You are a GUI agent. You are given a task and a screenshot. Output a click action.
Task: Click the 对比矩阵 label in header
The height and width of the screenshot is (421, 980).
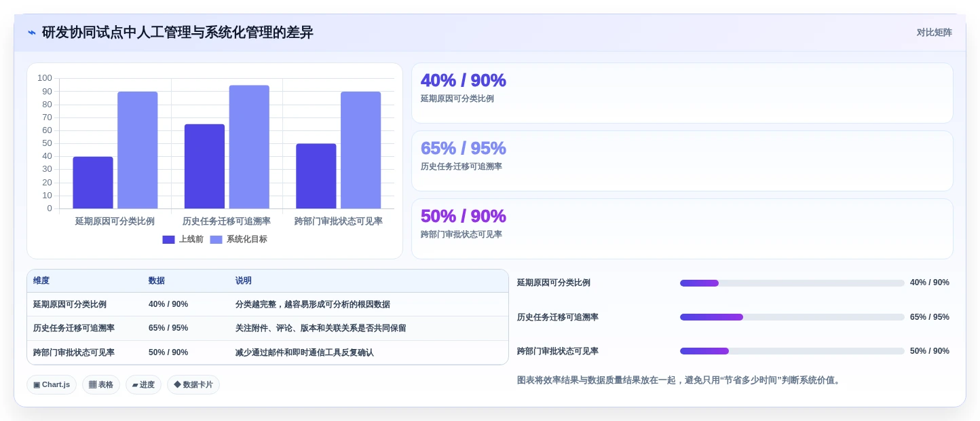pos(934,33)
